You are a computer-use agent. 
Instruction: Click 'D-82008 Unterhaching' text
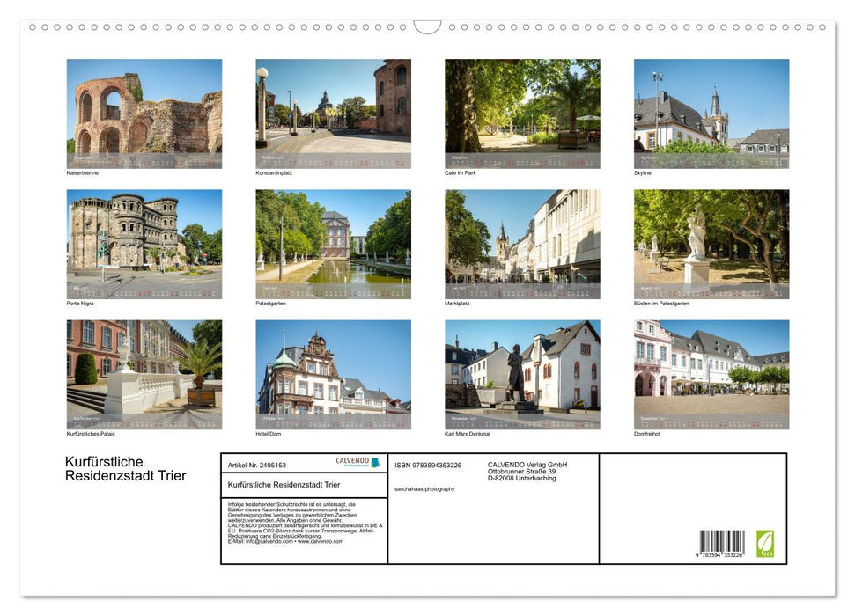coord(522,479)
